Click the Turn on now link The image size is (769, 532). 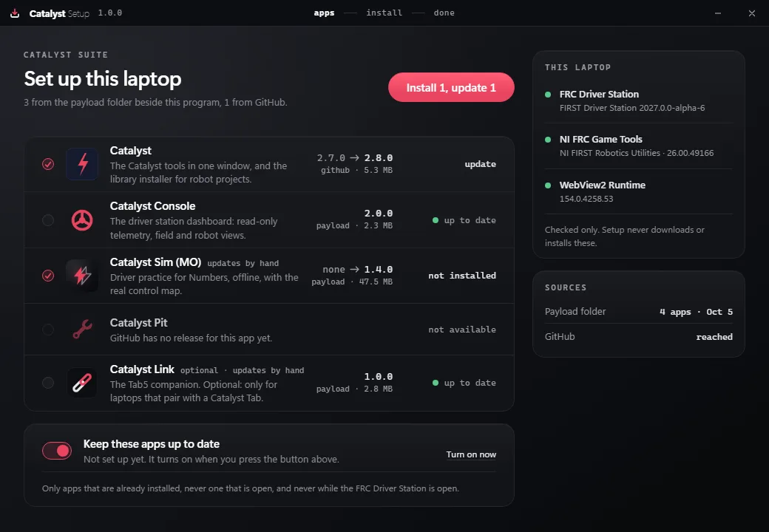[x=471, y=454]
